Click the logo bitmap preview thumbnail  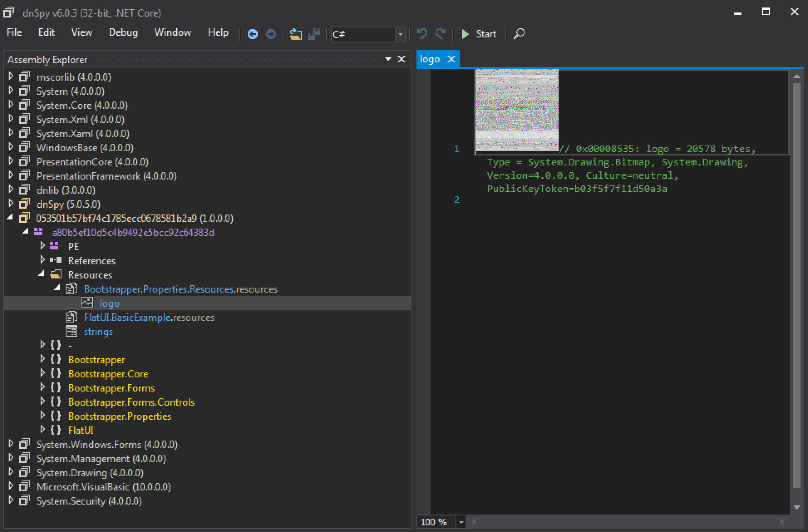(x=517, y=110)
